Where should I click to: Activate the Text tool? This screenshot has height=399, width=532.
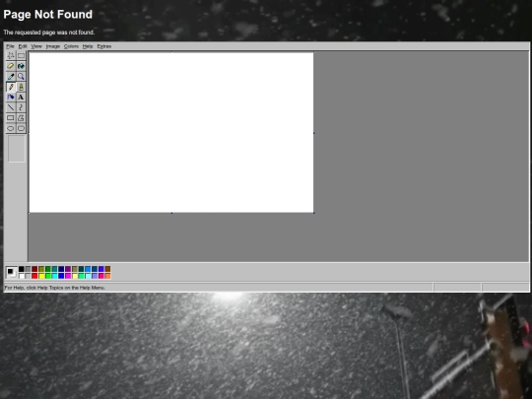[21, 98]
